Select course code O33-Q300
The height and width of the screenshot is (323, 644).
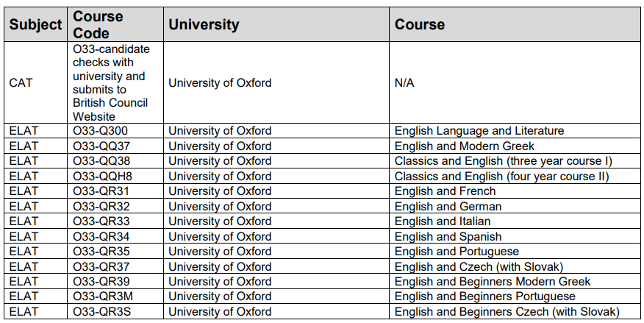100,131
